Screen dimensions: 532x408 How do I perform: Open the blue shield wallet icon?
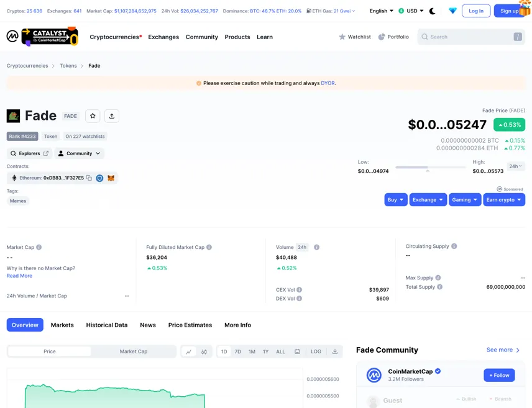point(99,178)
